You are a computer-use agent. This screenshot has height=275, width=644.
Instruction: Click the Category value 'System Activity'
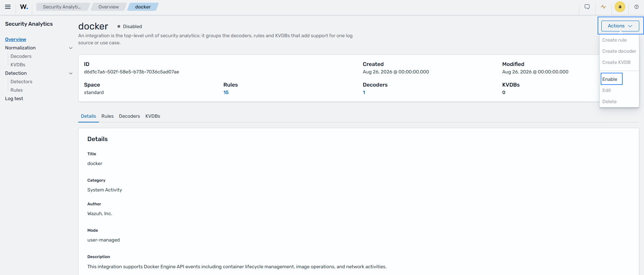[105, 190]
